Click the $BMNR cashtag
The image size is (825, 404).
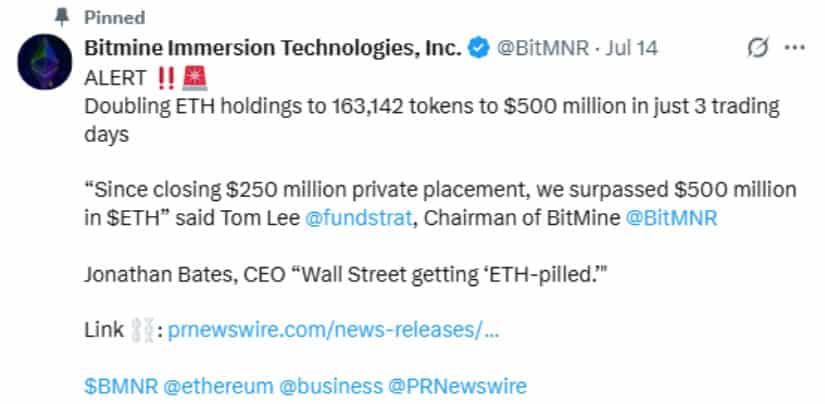(121, 386)
